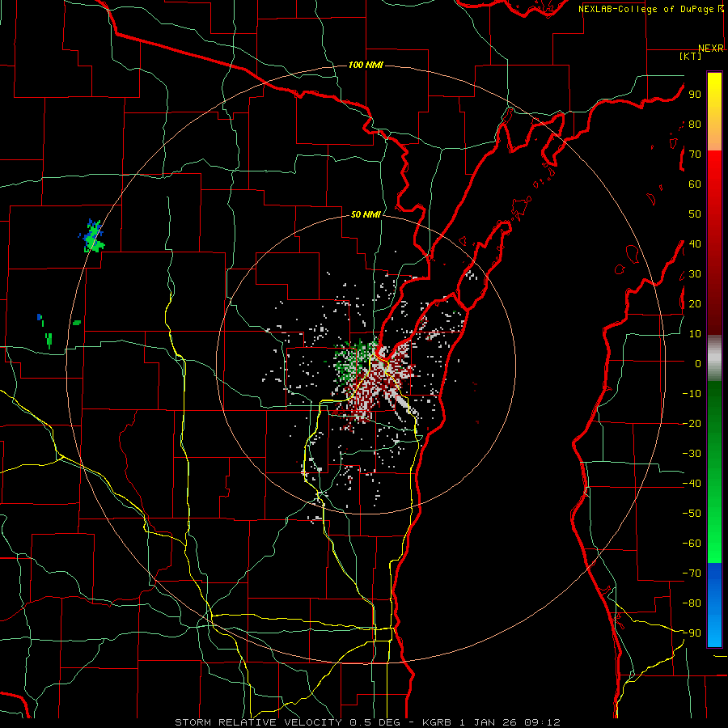Image resolution: width=728 pixels, height=728 pixels.
Task: Click the 09:12 timestamp in the caption
Action: click(x=542, y=722)
